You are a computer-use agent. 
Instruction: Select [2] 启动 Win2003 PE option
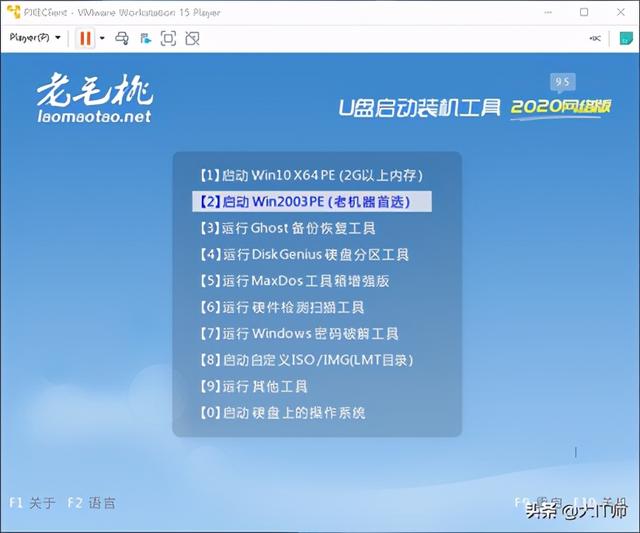[x=312, y=202]
